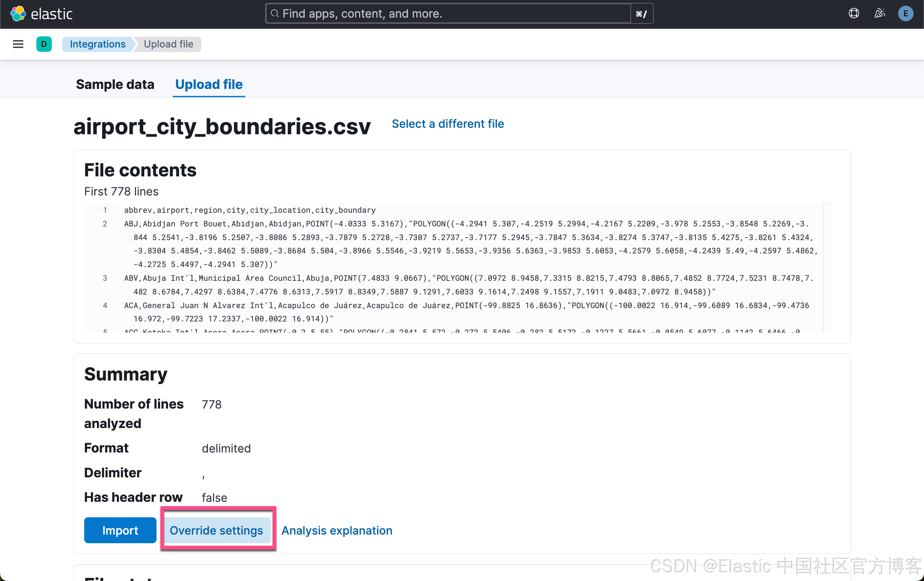The image size is (924, 581).
Task: Click the File contents scrollbar
Action: pos(828,230)
